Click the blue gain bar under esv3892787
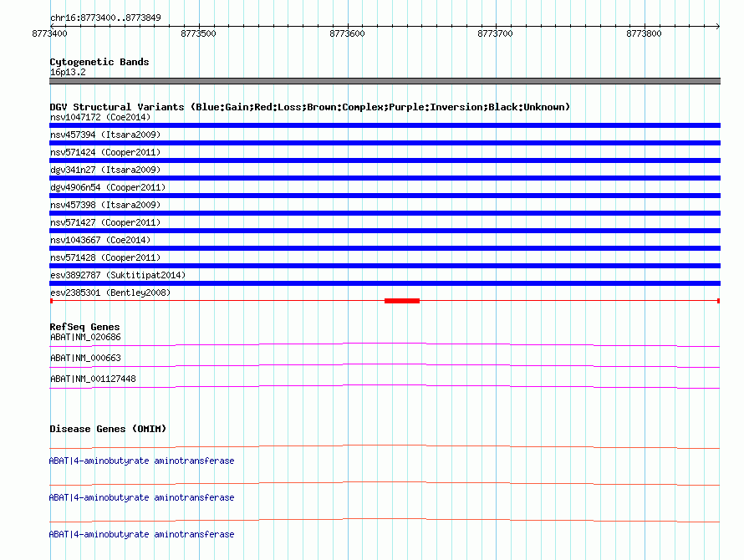Image resolution: width=744 pixels, height=560 pixels. point(385,283)
